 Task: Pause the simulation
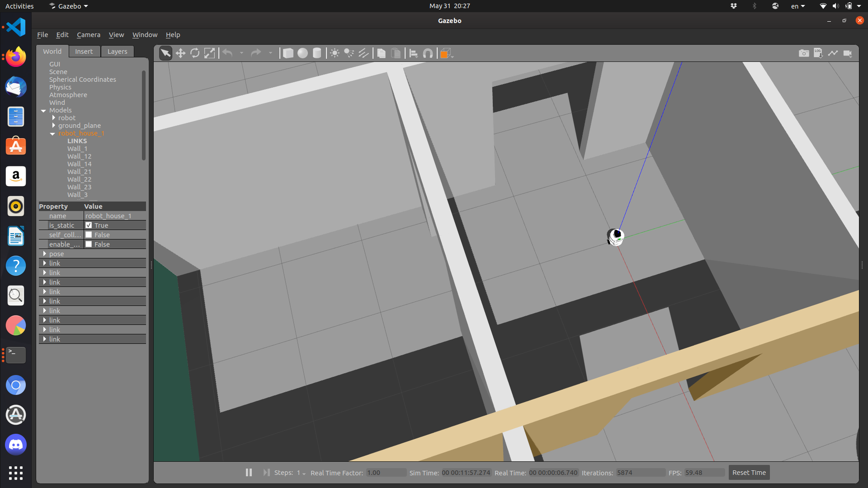pyautogui.click(x=249, y=473)
